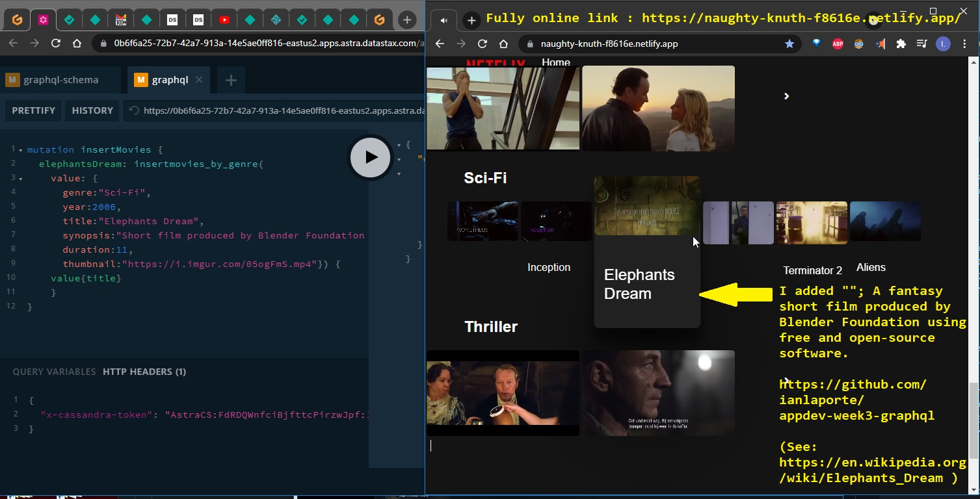Click the x-cassandra-token header line
The image size is (980, 499).
pyautogui.click(x=205, y=414)
